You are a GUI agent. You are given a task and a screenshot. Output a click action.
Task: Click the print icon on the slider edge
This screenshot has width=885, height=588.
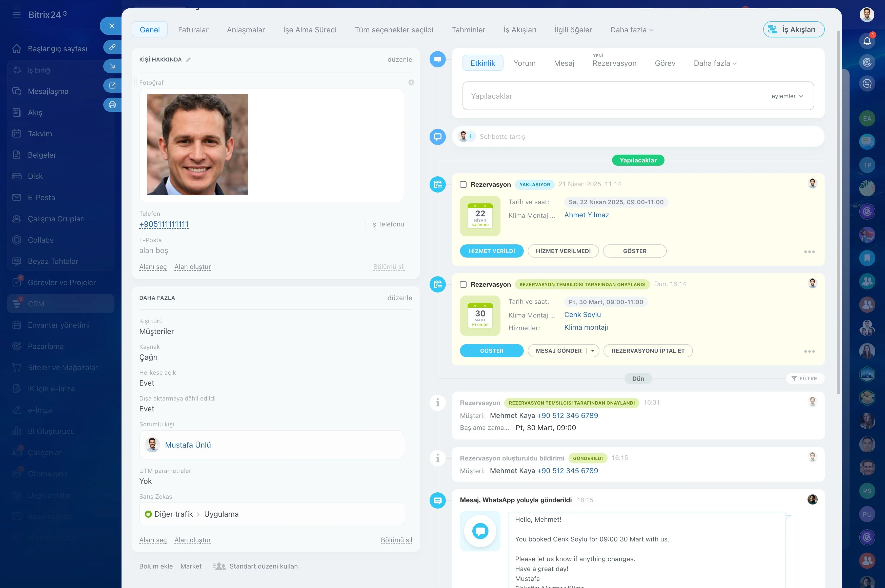112,105
